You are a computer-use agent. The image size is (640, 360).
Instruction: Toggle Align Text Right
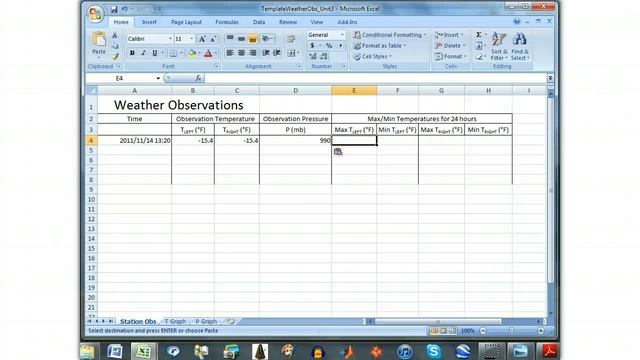tap(253, 53)
